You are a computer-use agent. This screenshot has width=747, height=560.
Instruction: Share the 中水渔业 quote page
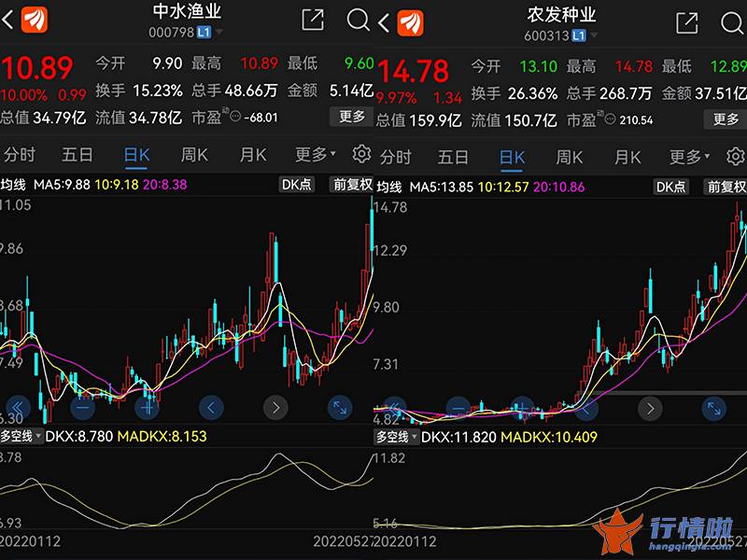pyautogui.click(x=313, y=20)
